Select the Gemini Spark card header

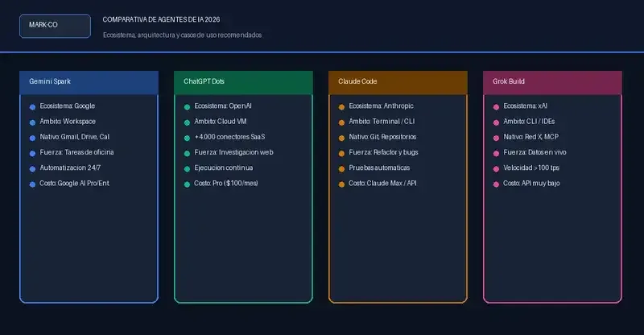(x=89, y=82)
